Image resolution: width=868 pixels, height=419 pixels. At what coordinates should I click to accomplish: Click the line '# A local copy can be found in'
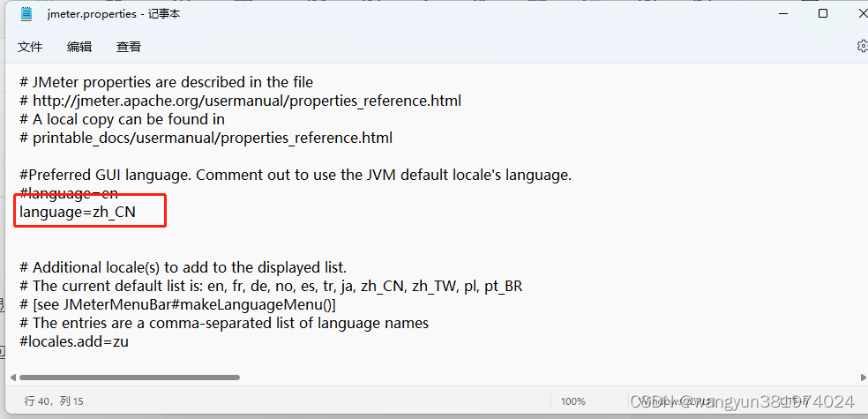click(x=123, y=119)
